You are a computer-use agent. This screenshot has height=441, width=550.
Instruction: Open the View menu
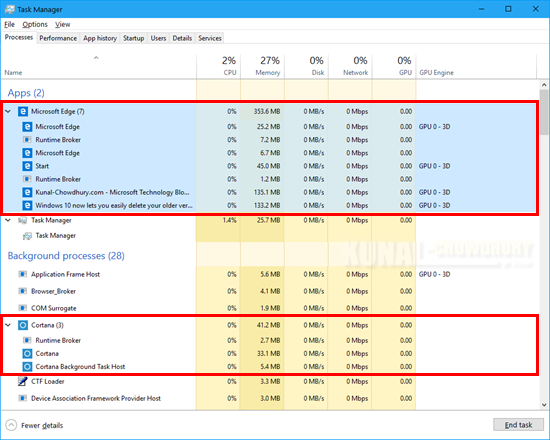click(63, 25)
